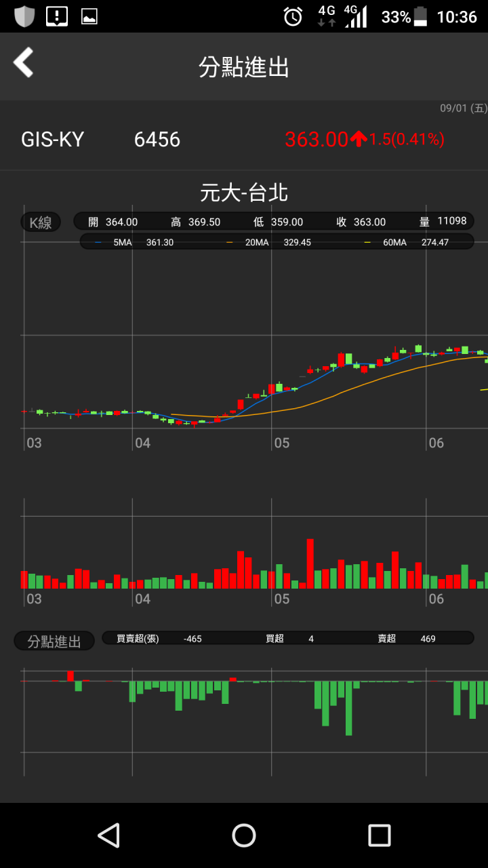The width and height of the screenshot is (488, 868).
Task: Select the 分點進出 chart label button
Action: coord(54,641)
